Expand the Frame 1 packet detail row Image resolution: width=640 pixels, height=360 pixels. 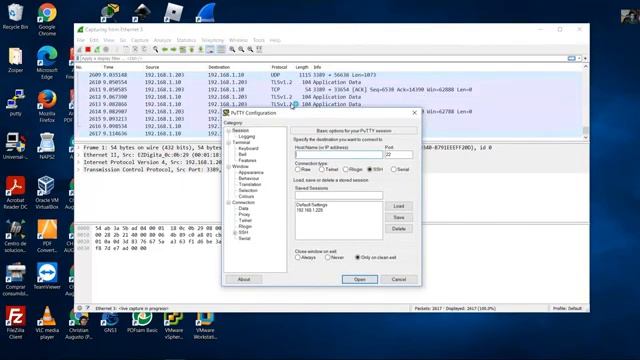pos(79,148)
